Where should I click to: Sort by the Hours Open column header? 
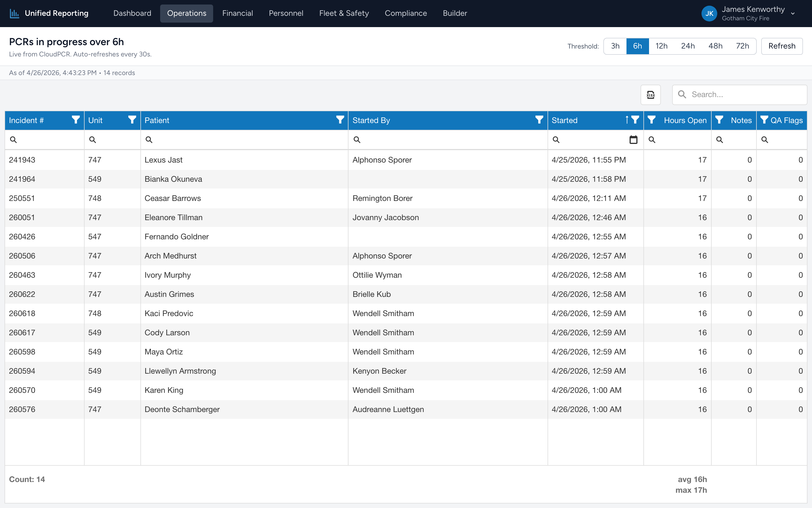(685, 120)
